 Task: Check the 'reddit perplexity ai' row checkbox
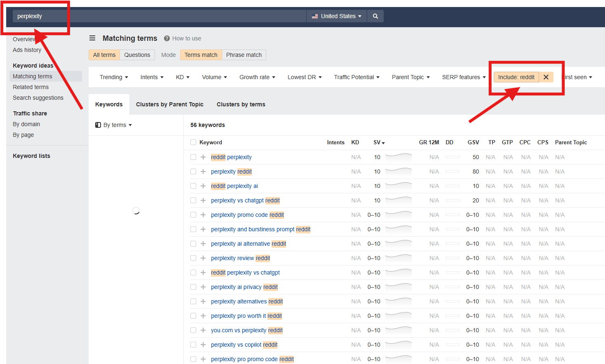(x=193, y=186)
